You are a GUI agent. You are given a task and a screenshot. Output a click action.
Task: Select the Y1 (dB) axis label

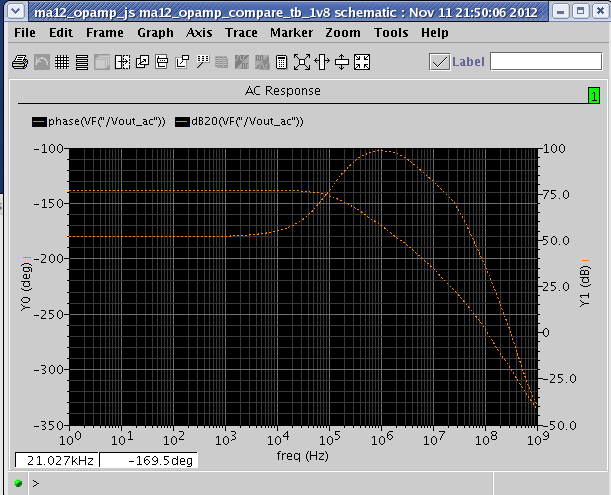coord(585,286)
